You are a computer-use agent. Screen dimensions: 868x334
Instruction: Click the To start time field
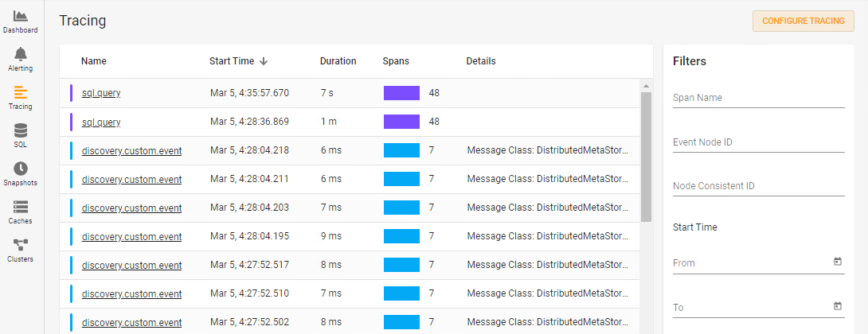[x=758, y=307]
